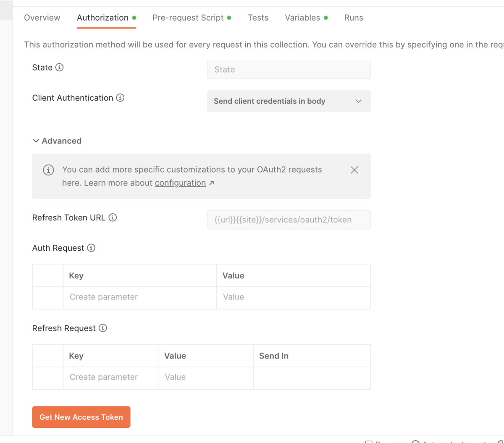Click the Auth Request info icon
The width and height of the screenshot is (504, 443).
point(91,248)
